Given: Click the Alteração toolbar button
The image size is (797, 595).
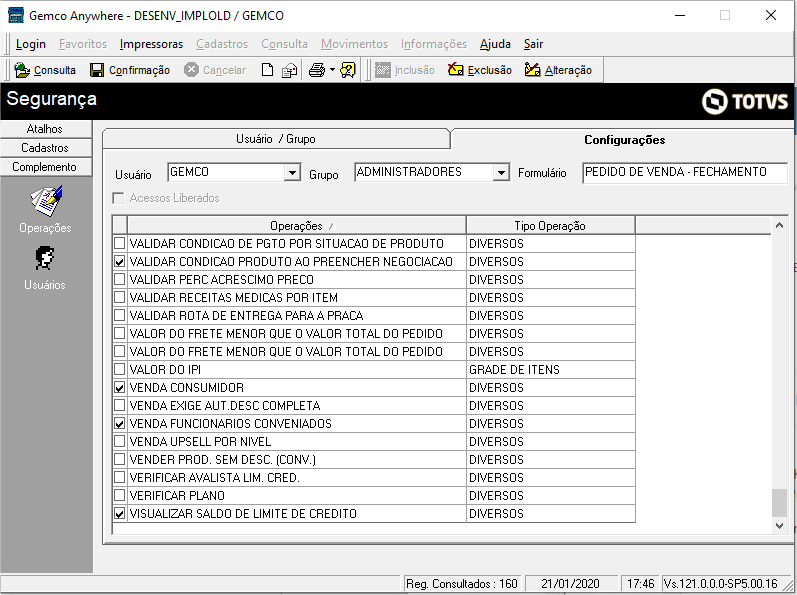Looking at the screenshot, I should 559,70.
